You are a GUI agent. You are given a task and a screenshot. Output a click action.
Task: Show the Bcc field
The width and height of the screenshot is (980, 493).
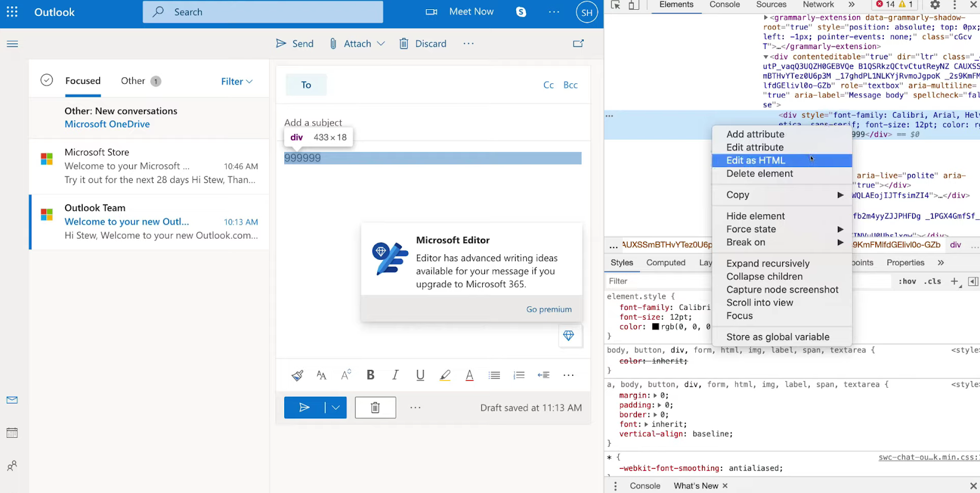click(571, 85)
